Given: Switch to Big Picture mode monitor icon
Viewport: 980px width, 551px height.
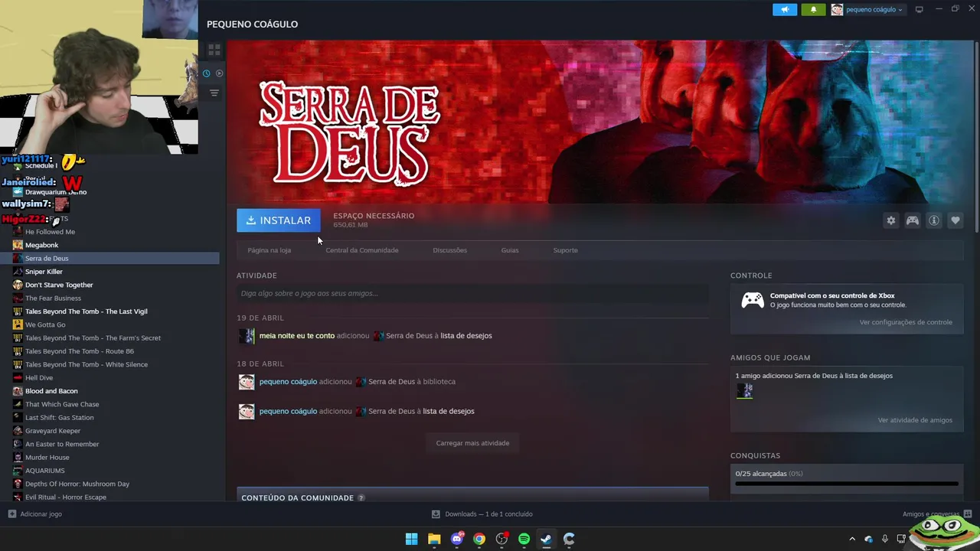Looking at the screenshot, I should tap(919, 9).
